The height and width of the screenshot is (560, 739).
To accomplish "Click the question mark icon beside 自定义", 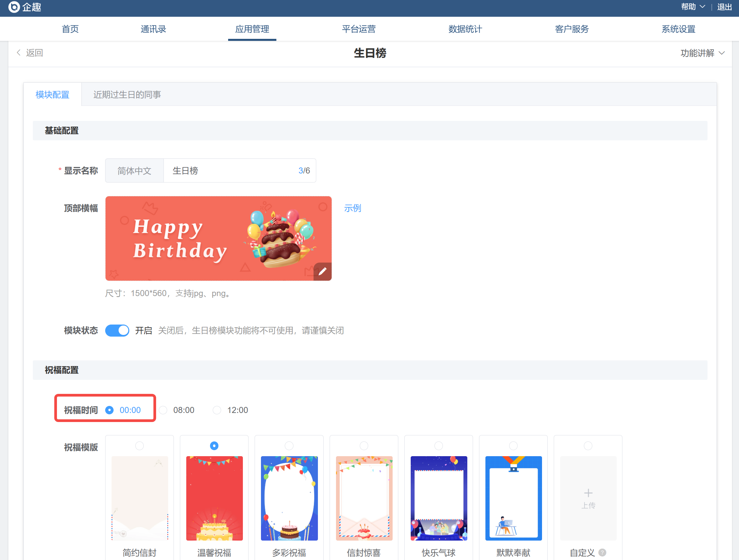I will click(602, 552).
